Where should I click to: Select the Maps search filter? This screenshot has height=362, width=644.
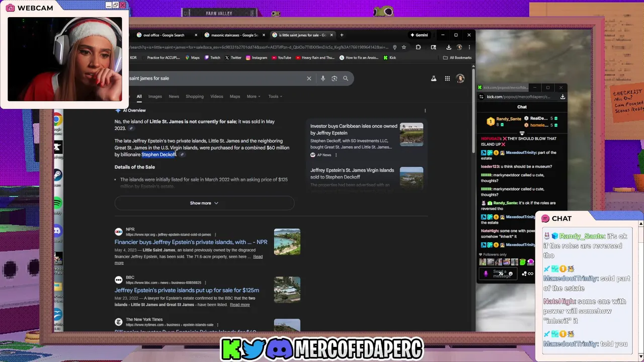235,97
